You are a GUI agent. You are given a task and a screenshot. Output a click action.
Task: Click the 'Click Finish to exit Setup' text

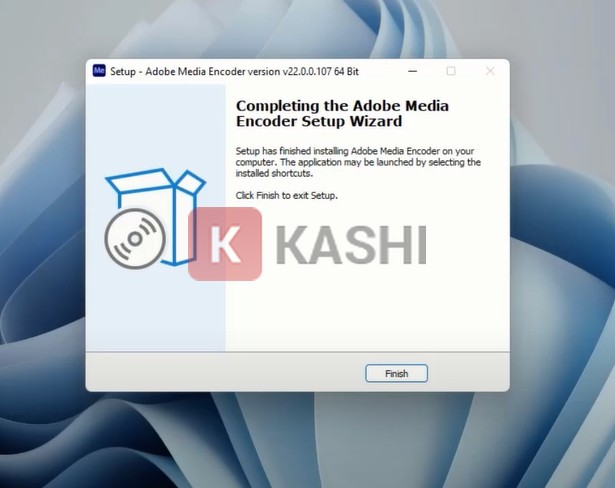(286, 195)
